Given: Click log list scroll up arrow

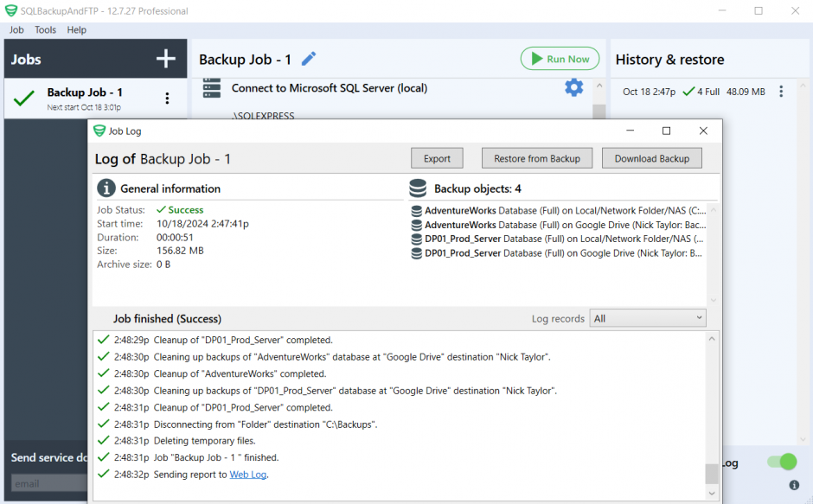Looking at the screenshot, I should click(711, 339).
